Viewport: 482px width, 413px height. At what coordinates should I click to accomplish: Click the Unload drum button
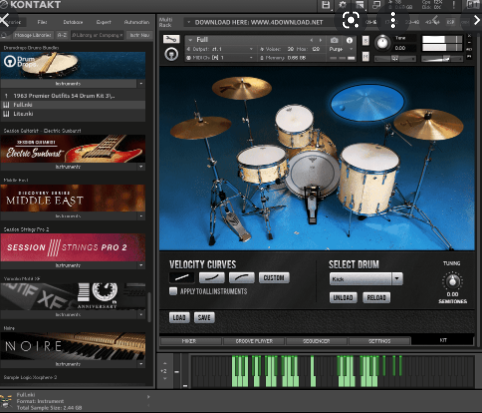[343, 297]
